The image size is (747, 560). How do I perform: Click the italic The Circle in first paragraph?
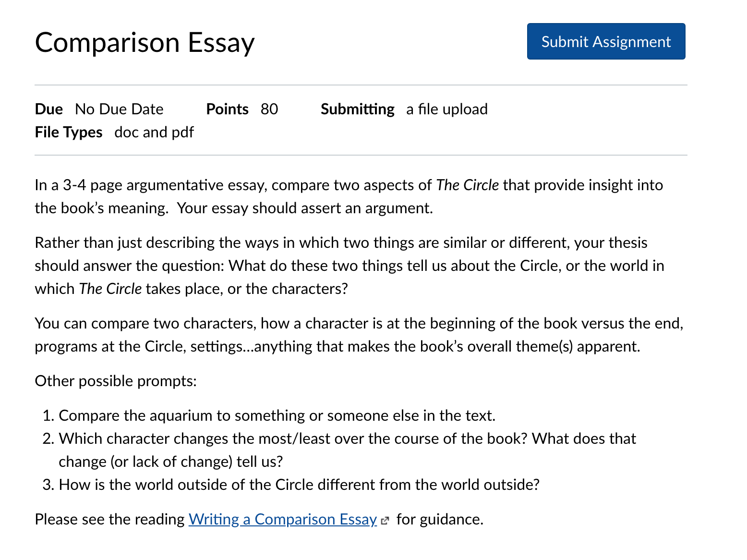pos(468,185)
